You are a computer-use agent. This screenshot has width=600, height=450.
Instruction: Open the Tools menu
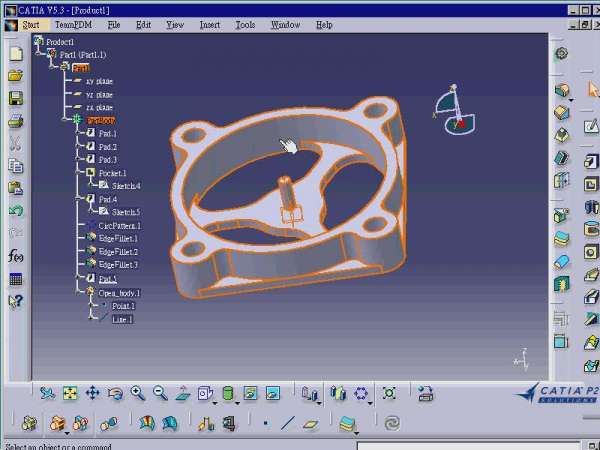(245, 25)
